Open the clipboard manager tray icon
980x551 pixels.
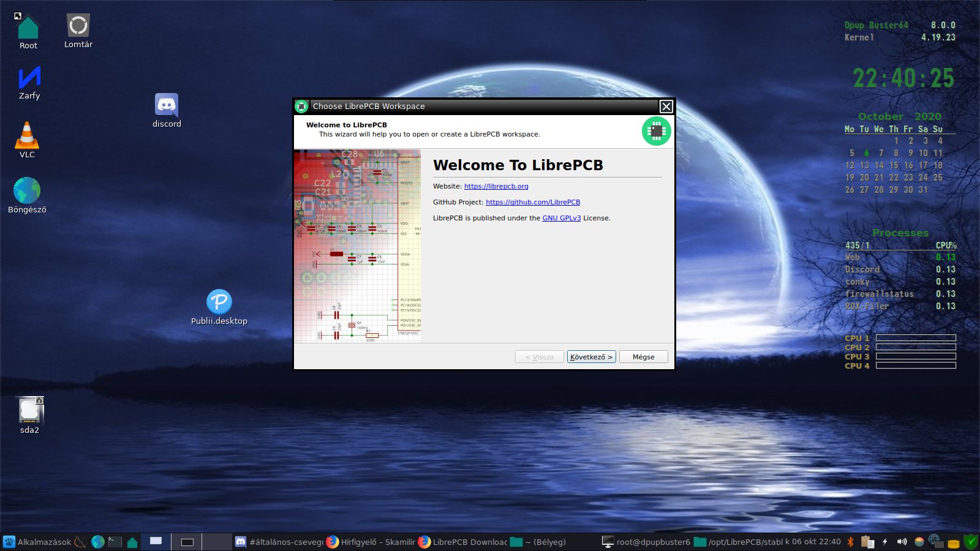click(x=867, y=542)
